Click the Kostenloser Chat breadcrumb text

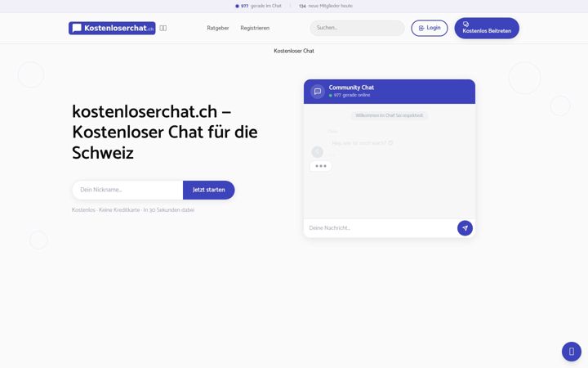coord(294,51)
